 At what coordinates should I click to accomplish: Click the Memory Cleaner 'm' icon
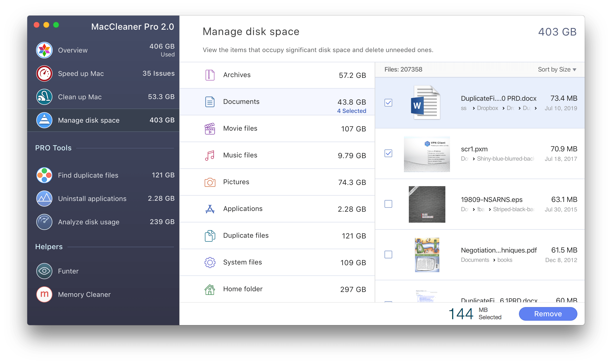(44, 294)
